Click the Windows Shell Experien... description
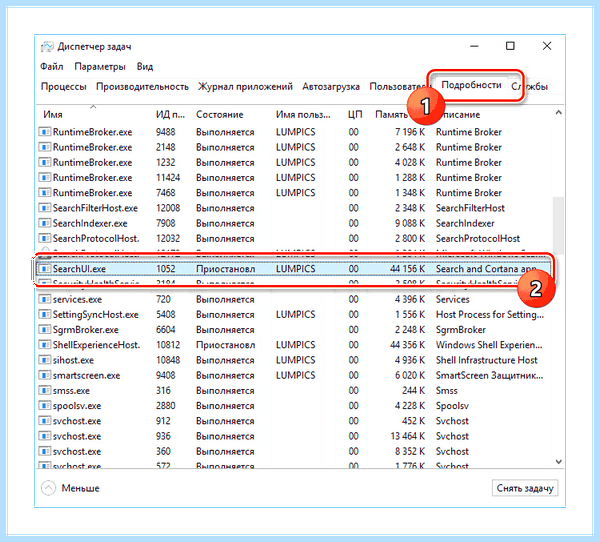Viewport: 600px width, 542px height. (x=489, y=345)
